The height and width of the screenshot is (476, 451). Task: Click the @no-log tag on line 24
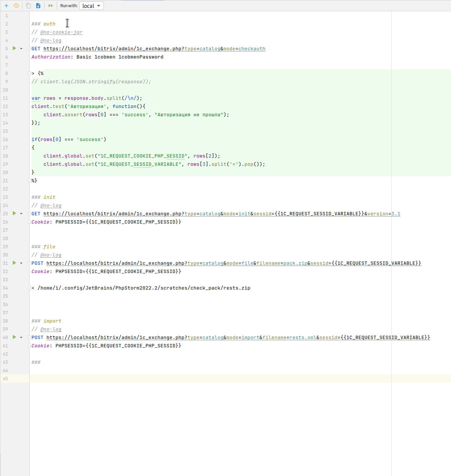pyautogui.click(x=51, y=206)
